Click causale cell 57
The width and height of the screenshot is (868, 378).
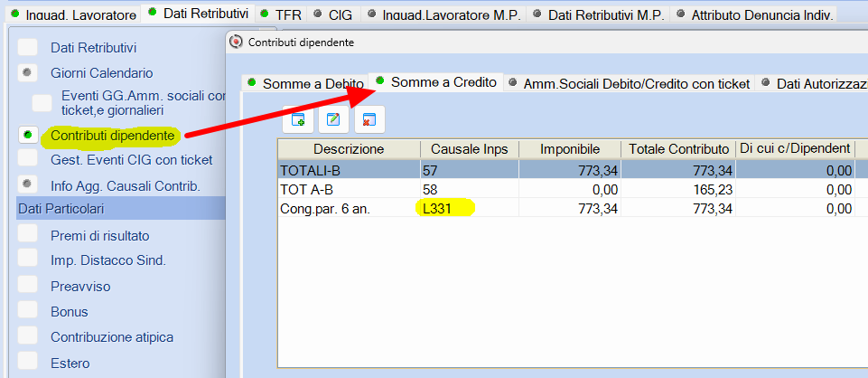point(470,170)
